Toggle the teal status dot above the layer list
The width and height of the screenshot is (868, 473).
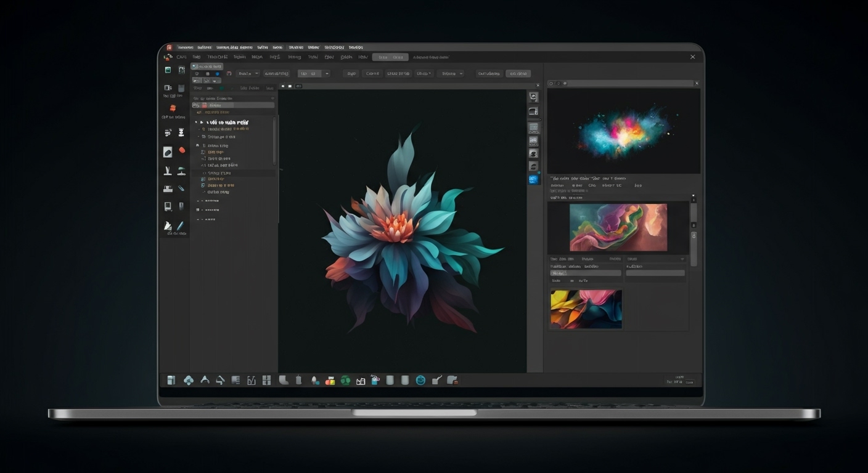tap(221, 89)
